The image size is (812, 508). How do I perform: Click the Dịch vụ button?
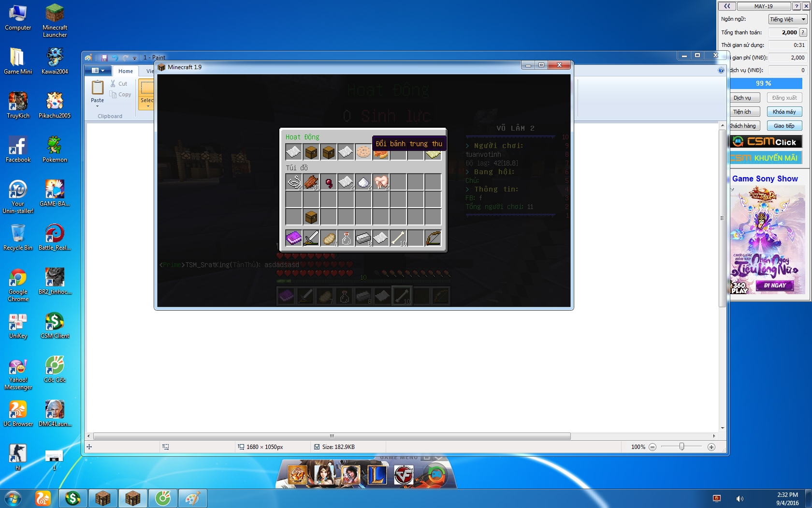click(x=742, y=98)
